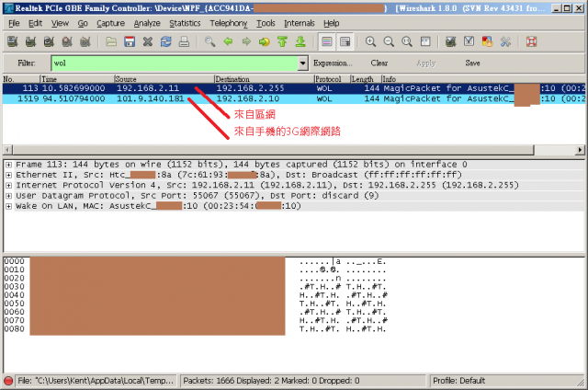The height and width of the screenshot is (390, 588).
Task: Stop the running capture icon
Action: 67,41
